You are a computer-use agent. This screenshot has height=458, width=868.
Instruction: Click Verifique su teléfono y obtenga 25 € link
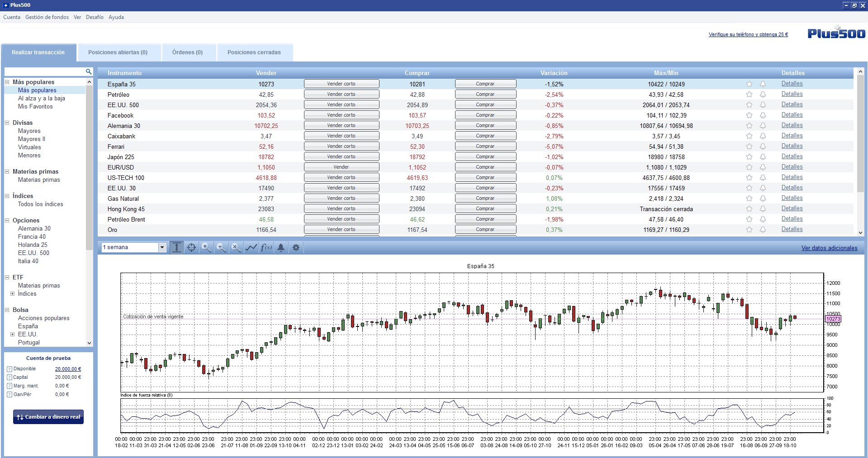[x=748, y=34]
